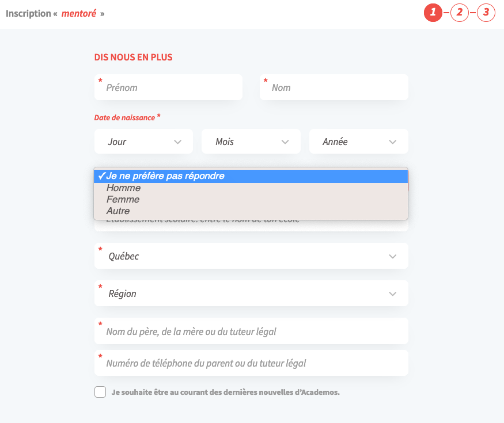Open the Jour day dropdown
The image size is (504, 423).
[143, 142]
